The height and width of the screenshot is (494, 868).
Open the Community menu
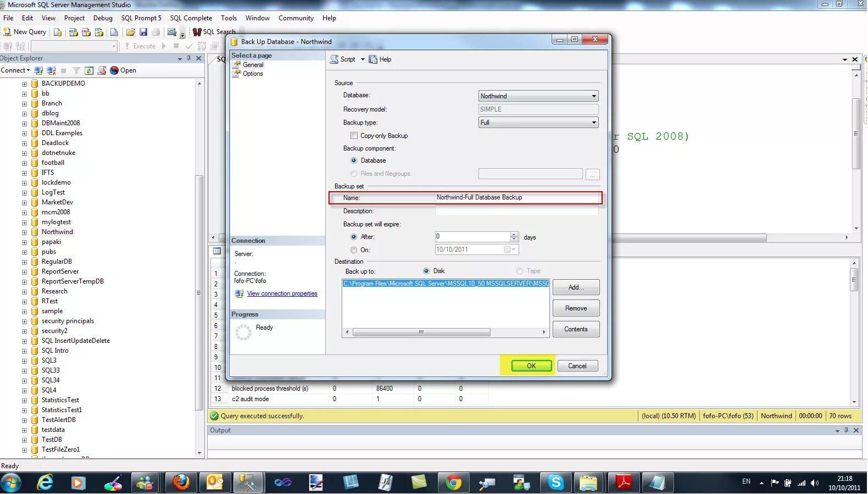tap(296, 18)
